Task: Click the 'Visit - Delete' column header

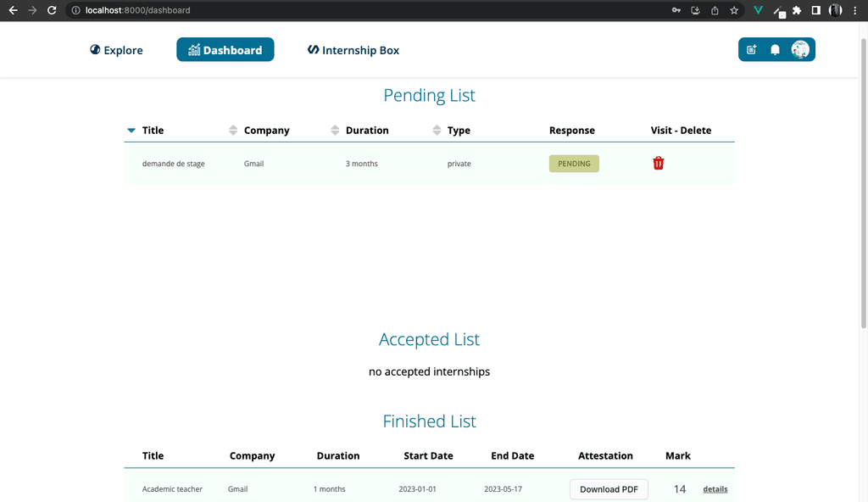Action: click(681, 131)
